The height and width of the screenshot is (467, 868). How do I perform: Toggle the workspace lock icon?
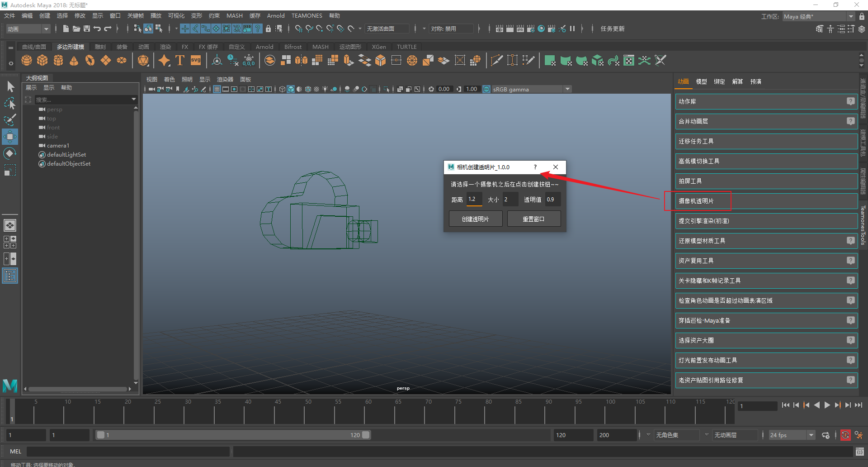[862, 16]
